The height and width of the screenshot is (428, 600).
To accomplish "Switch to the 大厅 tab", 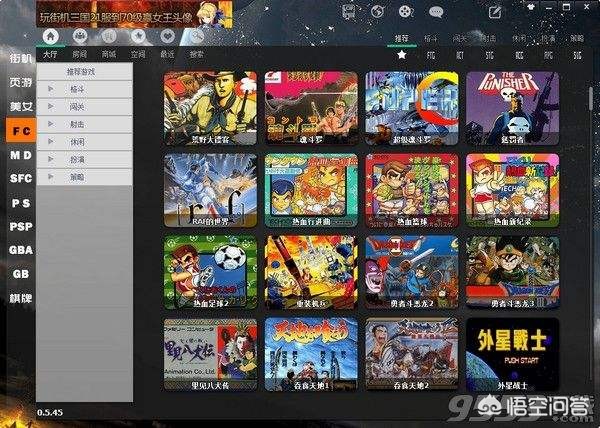I will [50, 54].
